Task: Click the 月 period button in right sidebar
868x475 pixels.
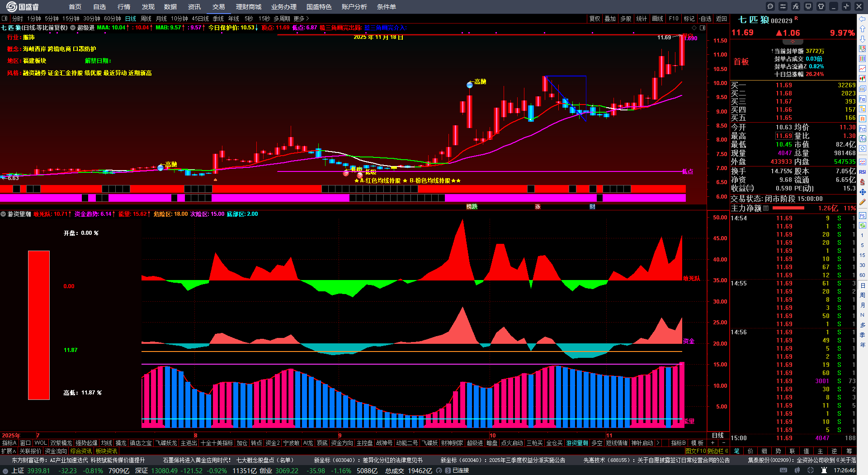Action: [x=863, y=305]
